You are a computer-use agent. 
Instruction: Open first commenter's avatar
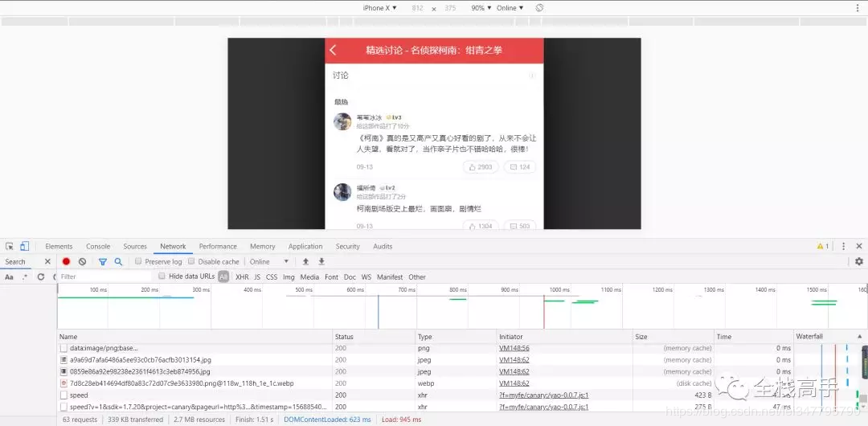point(342,122)
